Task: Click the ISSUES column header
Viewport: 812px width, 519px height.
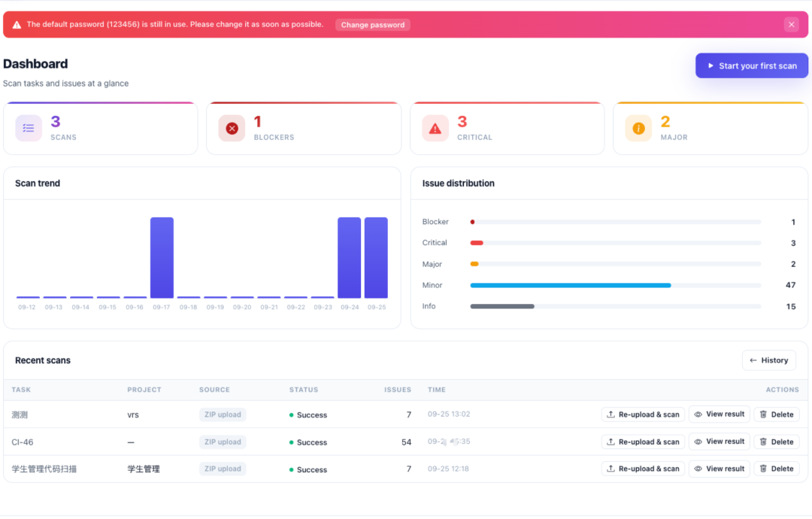Action: (x=398, y=390)
